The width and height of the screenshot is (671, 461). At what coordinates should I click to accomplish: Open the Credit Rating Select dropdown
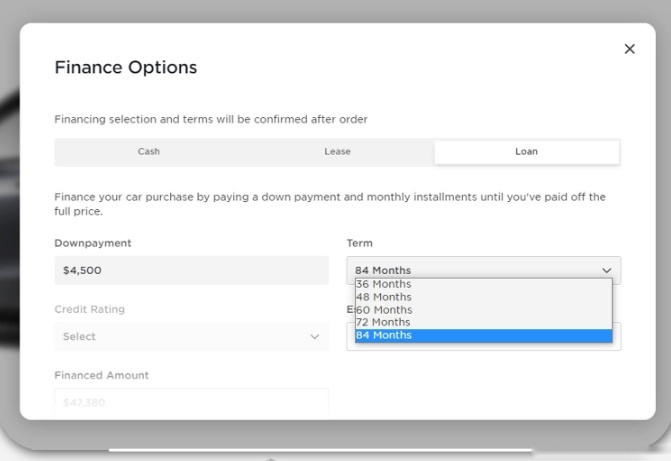[x=191, y=336]
